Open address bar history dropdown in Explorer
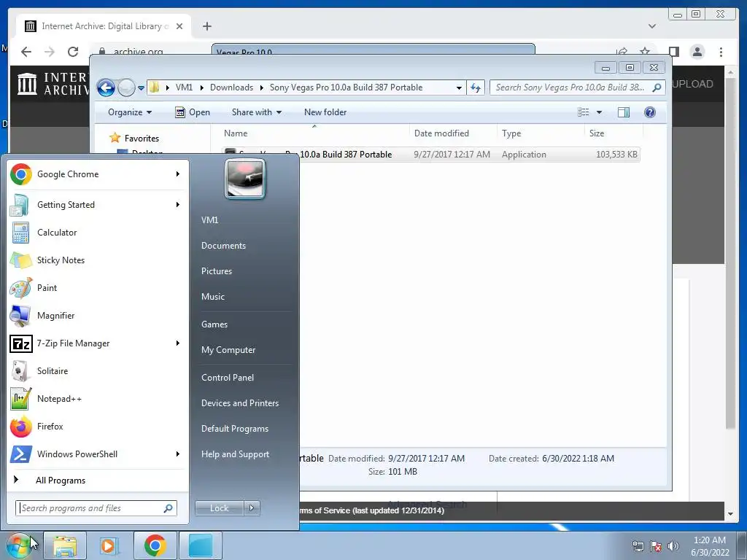The width and height of the screenshot is (747, 560). [x=459, y=87]
